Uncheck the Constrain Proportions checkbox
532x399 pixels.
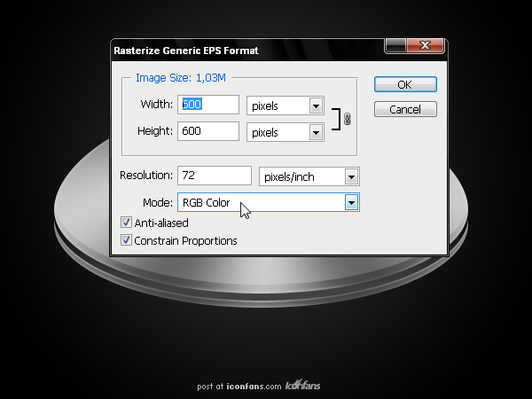point(126,240)
